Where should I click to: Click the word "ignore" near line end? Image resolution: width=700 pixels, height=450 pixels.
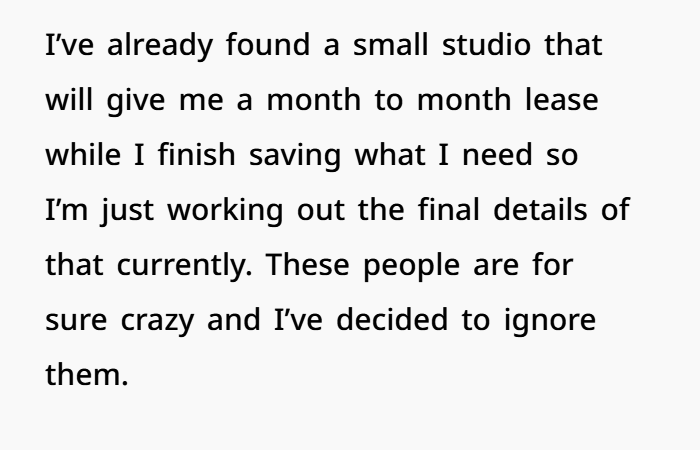point(550,321)
